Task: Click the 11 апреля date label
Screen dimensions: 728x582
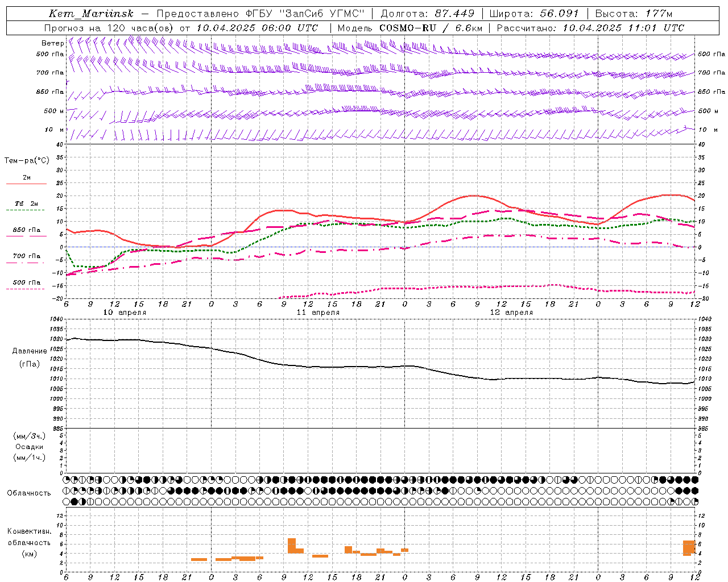Action: (318, 313)
